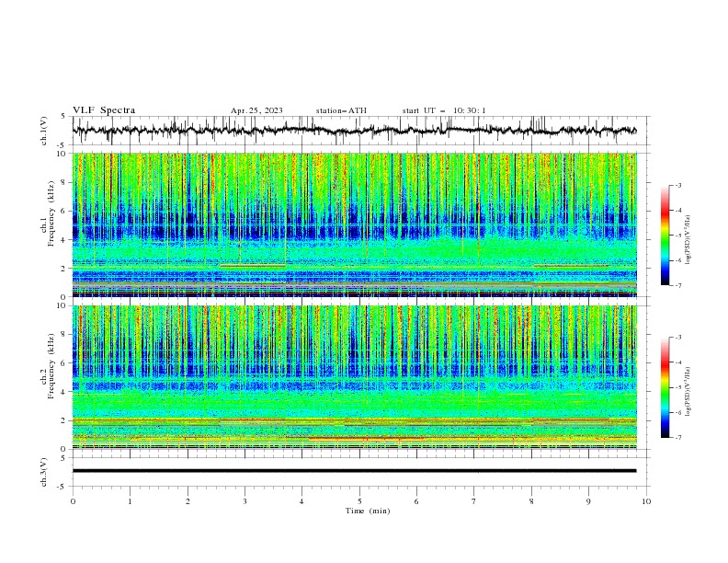Viewport: 728px width, 563px height.
Task: Click the flat ch.3 voltage trace
Action: (x=354, y=471)
